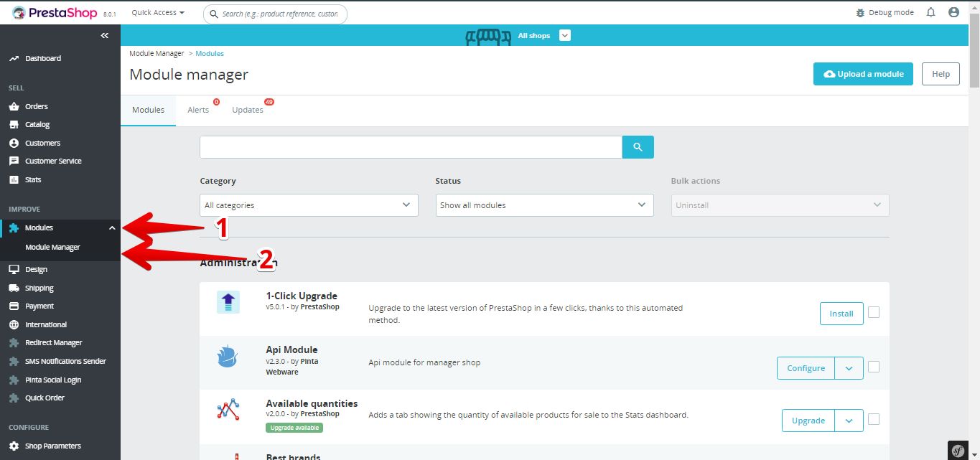Viewport: 980px width, 460px height.
Task: Collapse the Modules menu chevron
Action: pyautogui.click(x=112, y=228)
